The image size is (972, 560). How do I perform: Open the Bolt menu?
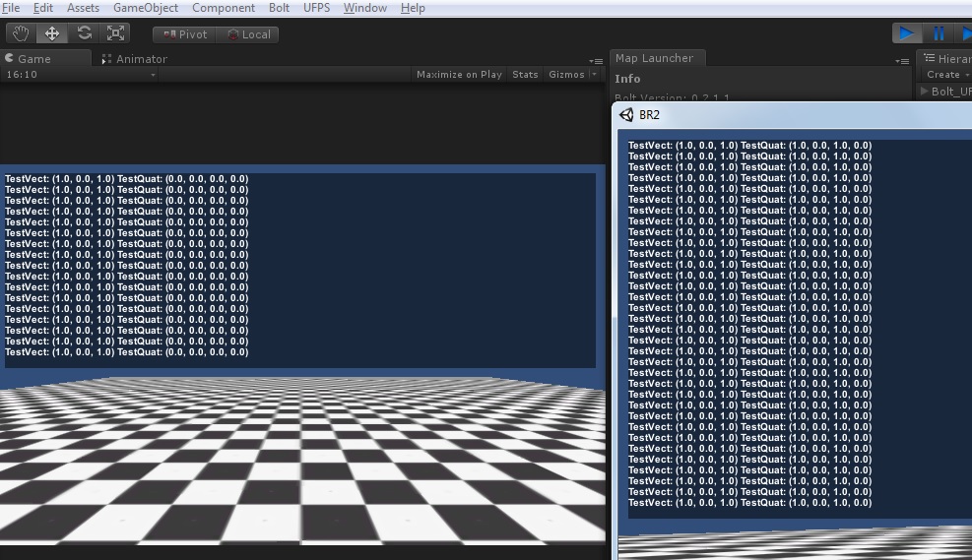[279, 8]
